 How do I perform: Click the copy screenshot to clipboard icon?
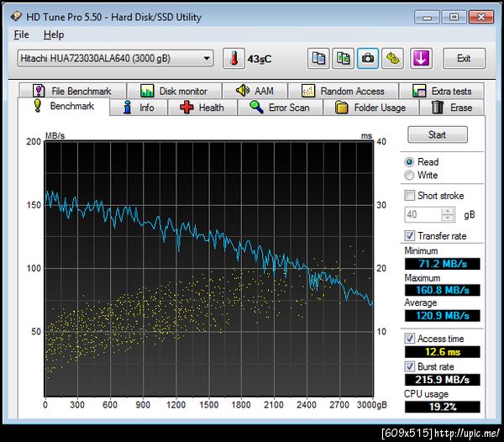344,59
